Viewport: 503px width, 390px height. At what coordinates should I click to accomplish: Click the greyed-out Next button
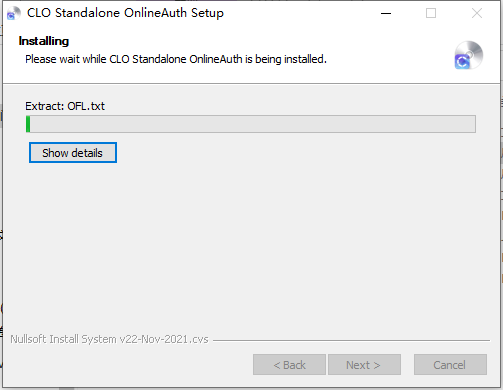tap(364, 365)
